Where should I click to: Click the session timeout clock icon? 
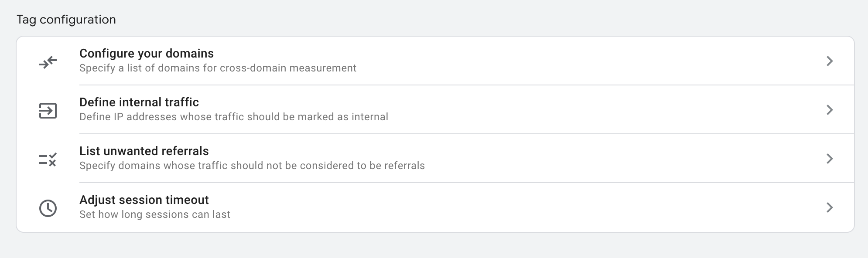coord(48,208)
